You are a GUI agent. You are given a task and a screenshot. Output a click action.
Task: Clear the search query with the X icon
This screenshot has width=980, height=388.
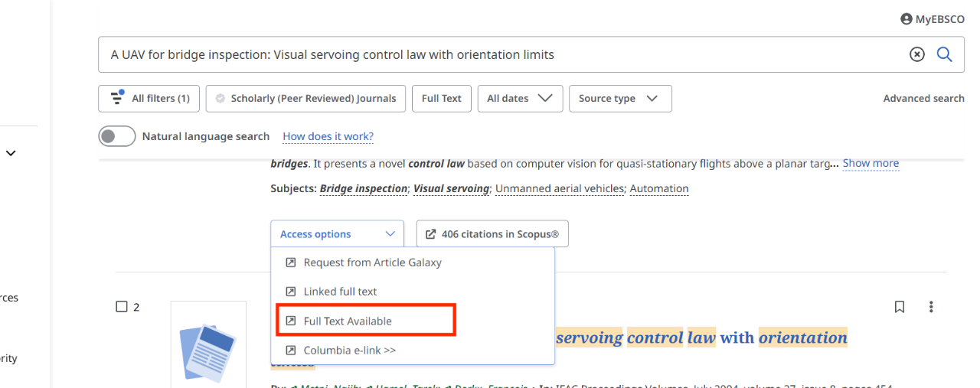coord(916,54)
